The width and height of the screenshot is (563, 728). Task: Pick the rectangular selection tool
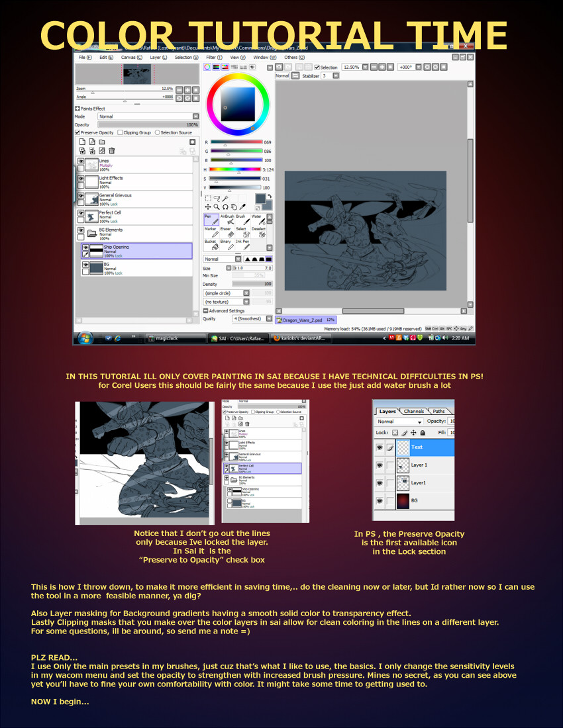point(208,199)
